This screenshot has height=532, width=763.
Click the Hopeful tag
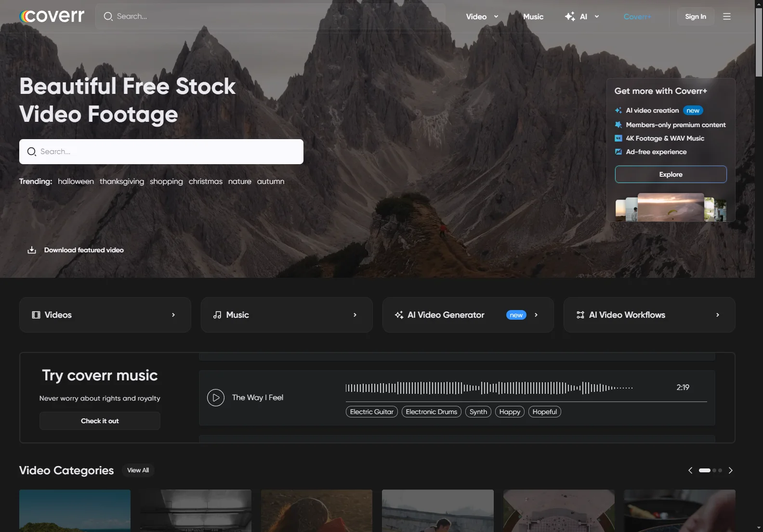pos(545,412)
